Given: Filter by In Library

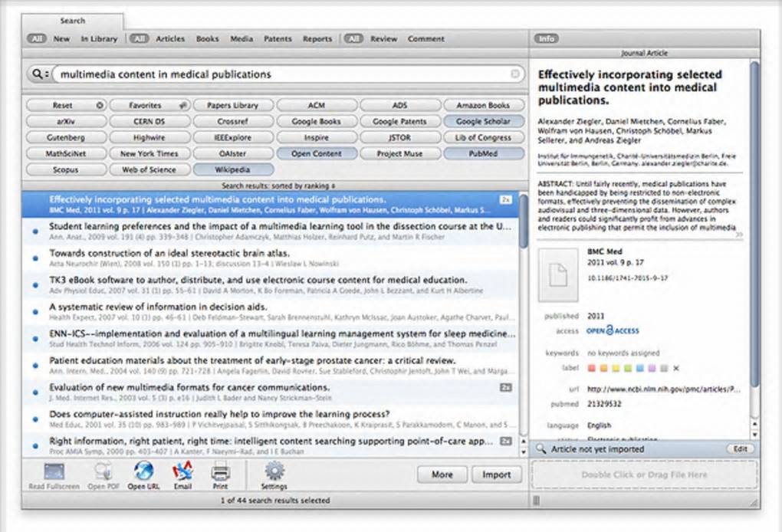Looking at the screenshot, I should pos(99,39).
